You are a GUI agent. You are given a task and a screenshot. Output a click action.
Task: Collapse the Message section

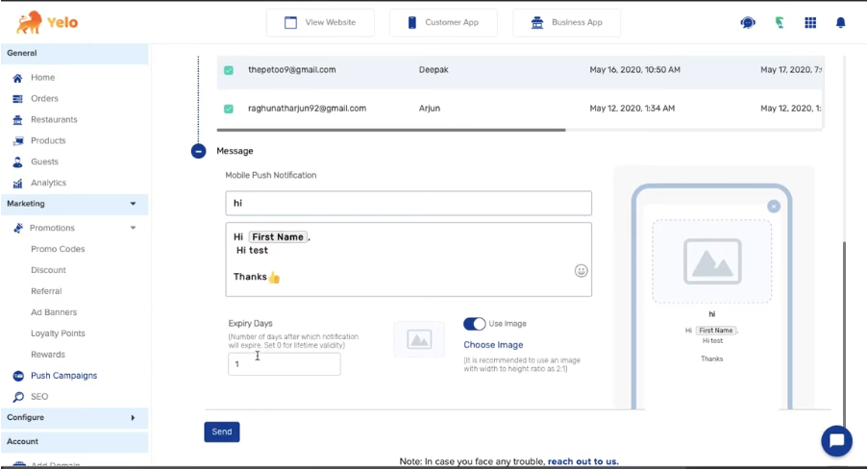coord(199,151)
